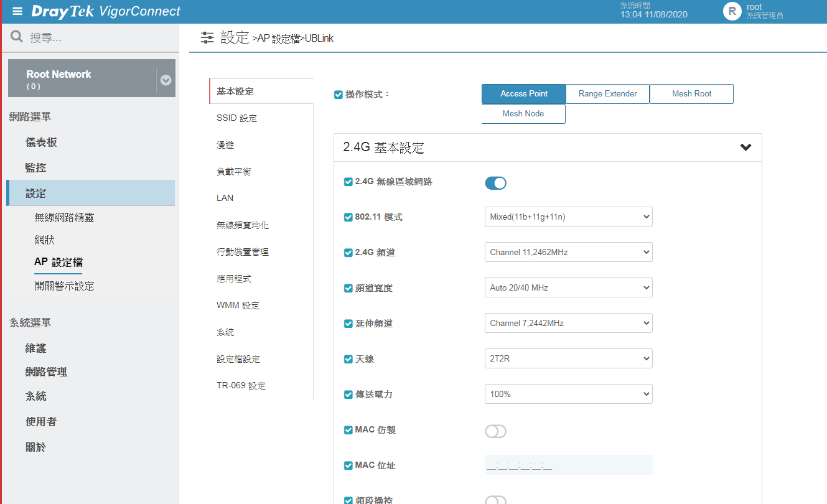827x504 pixels.
Task: Open the hamburger menu icon
Action: [x=17, y=12]
